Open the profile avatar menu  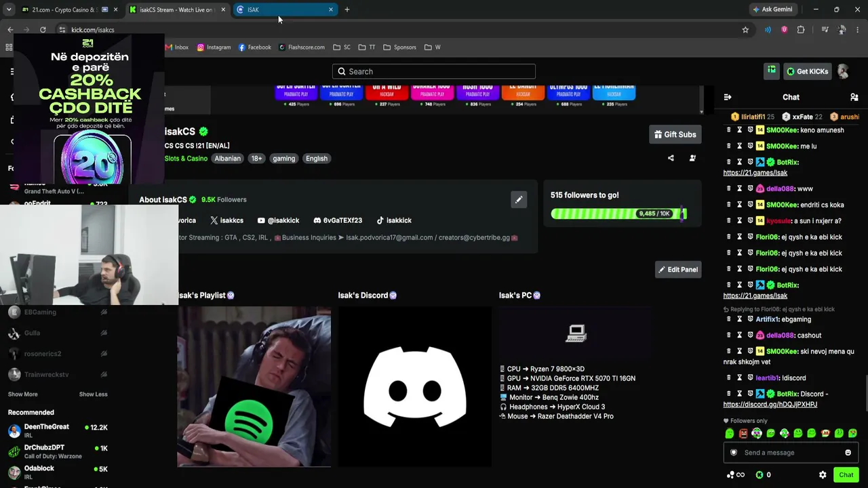tap(843, 71)
